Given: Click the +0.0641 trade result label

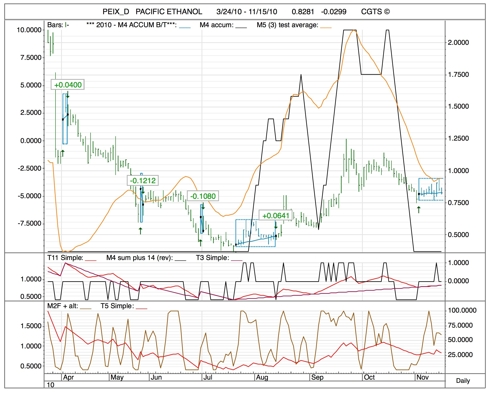Looking at the screenshot, I should 276,215.
